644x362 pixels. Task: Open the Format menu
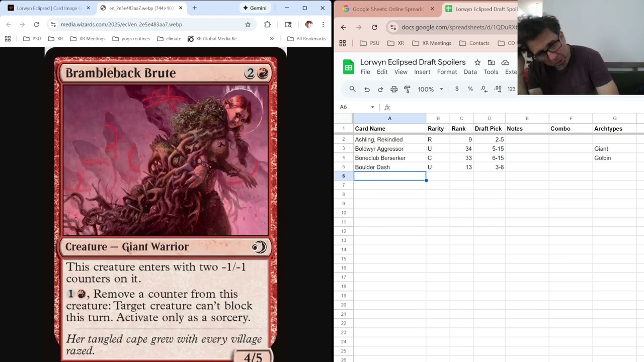447,72
